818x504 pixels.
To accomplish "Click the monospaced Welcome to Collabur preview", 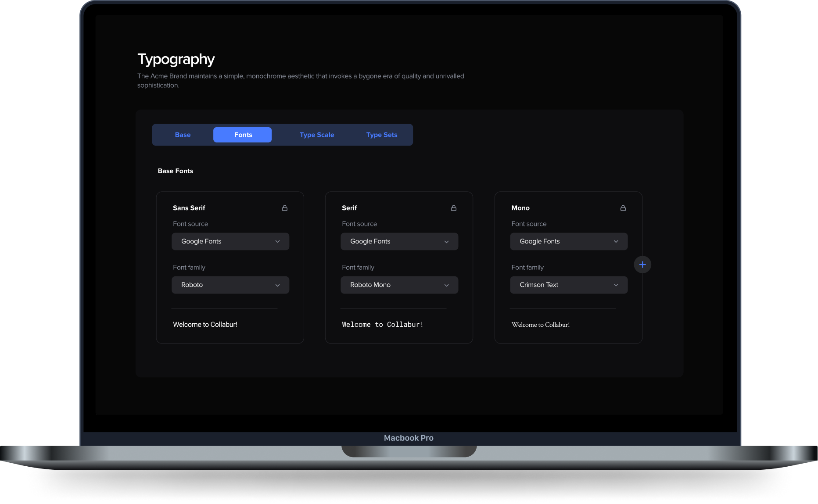I will tap(382, 325).
